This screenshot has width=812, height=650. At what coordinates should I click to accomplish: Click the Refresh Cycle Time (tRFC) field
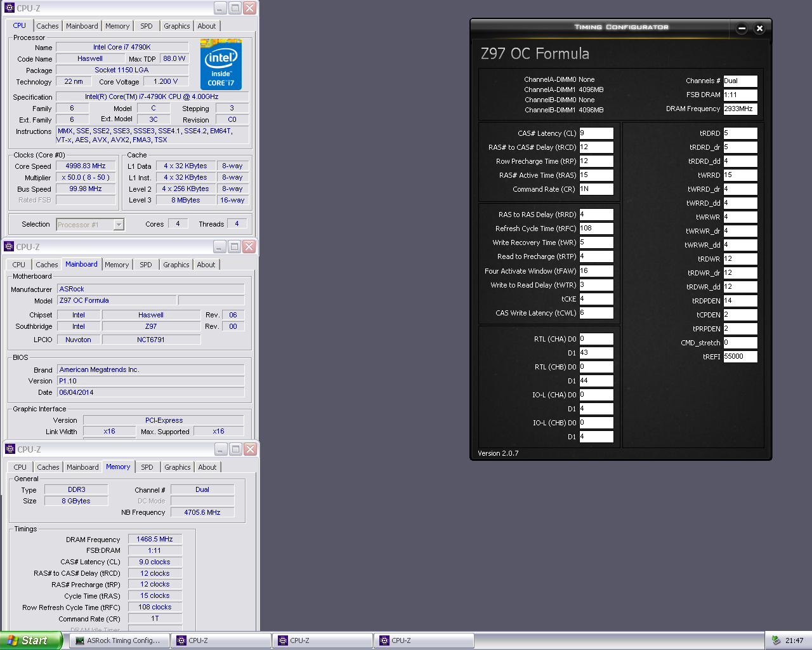[x=596, y=229]
